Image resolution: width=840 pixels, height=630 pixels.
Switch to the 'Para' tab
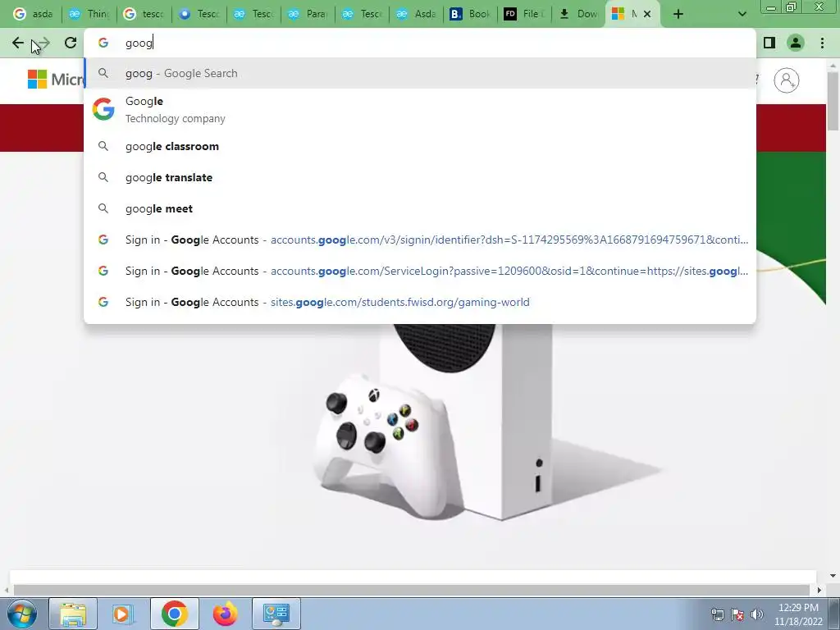click(308, 14)
